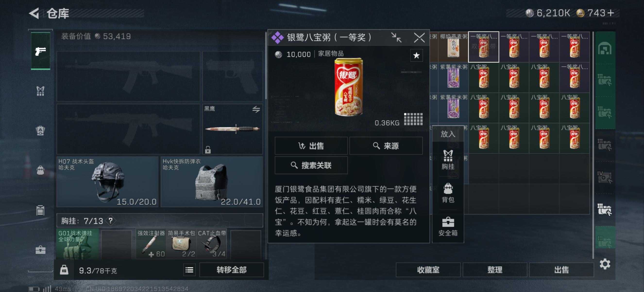Click the 胸挂 help question mark
This screenshot has width=644, height=292.
click(110, 221)
